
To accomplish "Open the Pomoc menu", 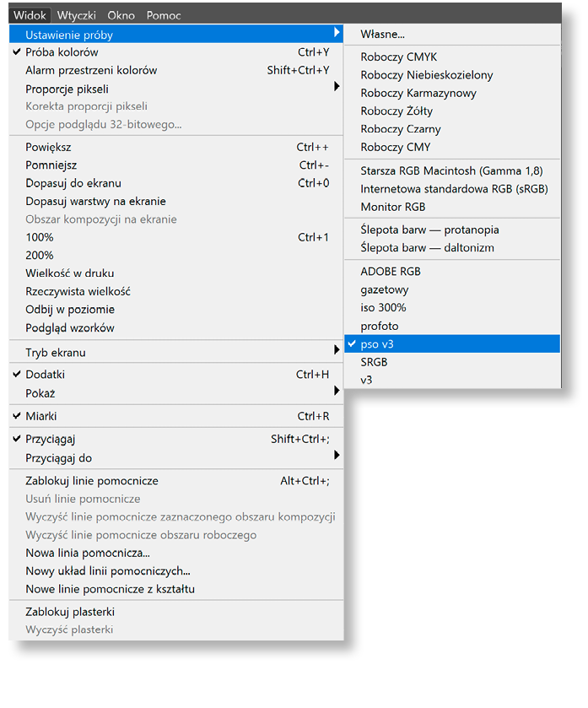I will 164,15.
